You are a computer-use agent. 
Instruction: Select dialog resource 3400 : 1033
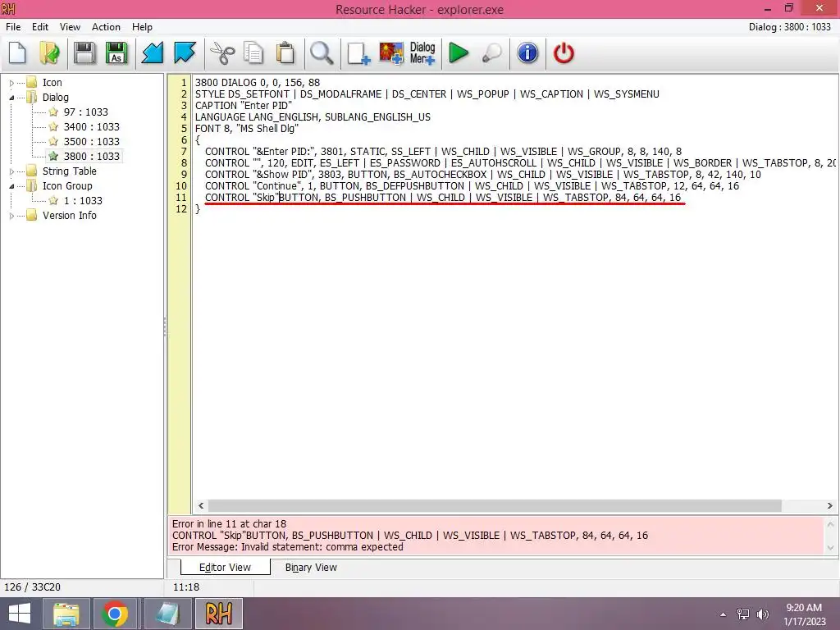coord(92,127)
